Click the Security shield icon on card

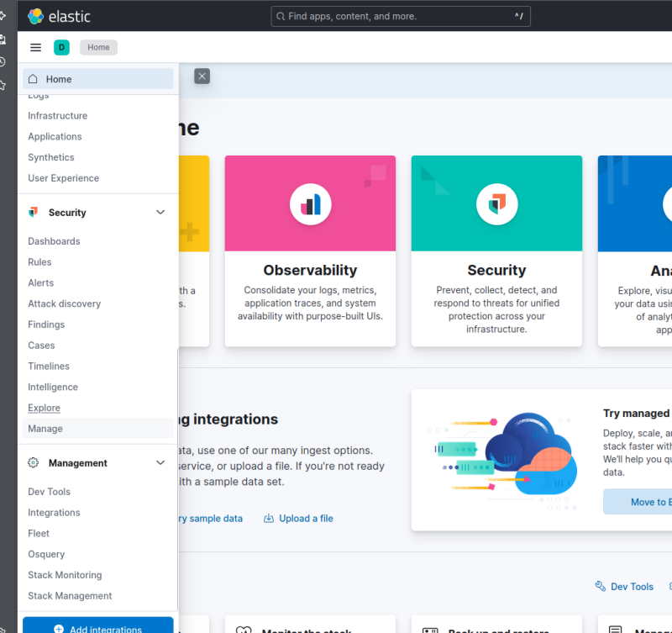(496, 203)
